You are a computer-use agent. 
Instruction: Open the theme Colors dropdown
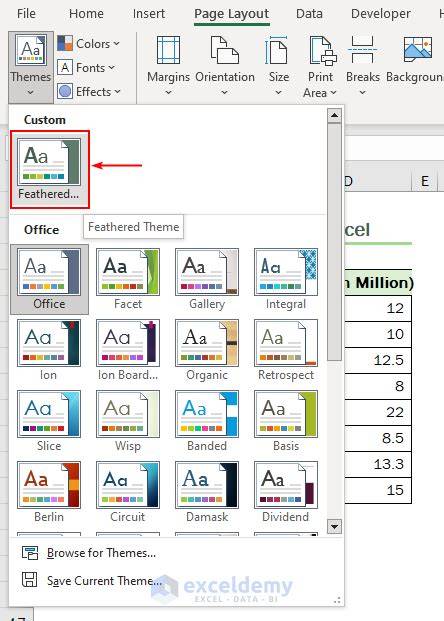pyautogui.click(x=88, y=44)
